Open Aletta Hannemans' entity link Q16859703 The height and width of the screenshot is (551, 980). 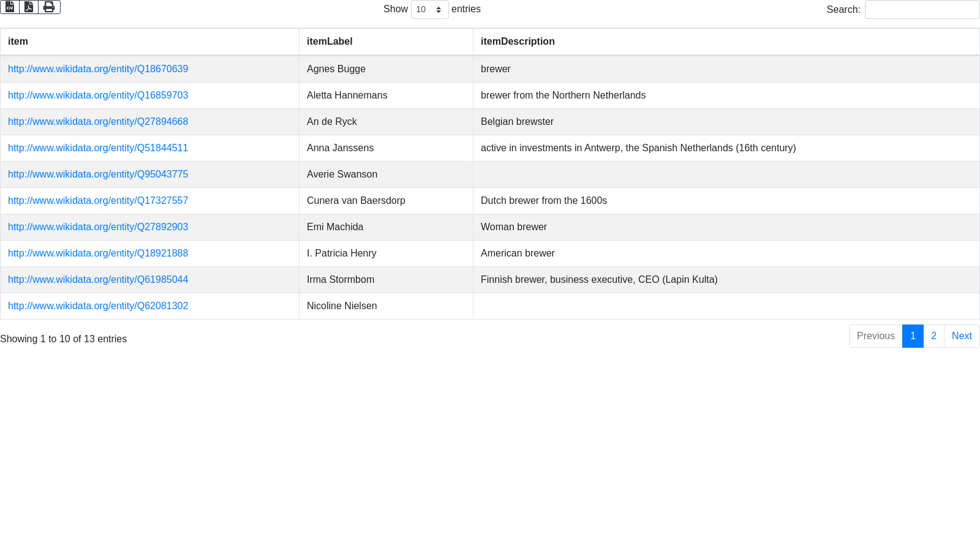(x=98, y=96)
